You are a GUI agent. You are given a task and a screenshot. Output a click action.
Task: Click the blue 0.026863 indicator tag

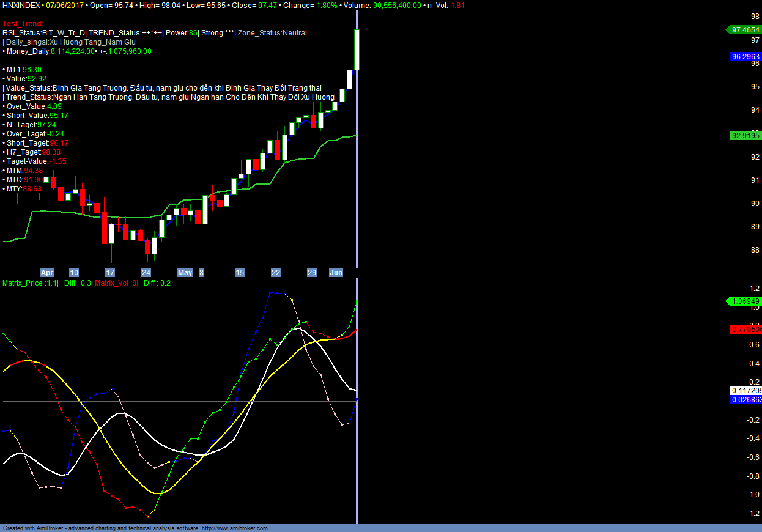[x=745, y=399]
